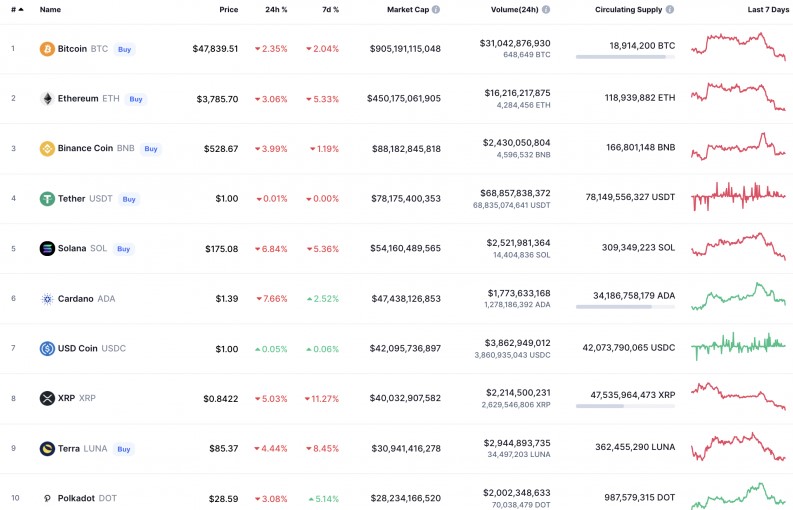Screen dimensions: 793x510
Task: Click the Cardano logo icon
Action: click(47, 299)
